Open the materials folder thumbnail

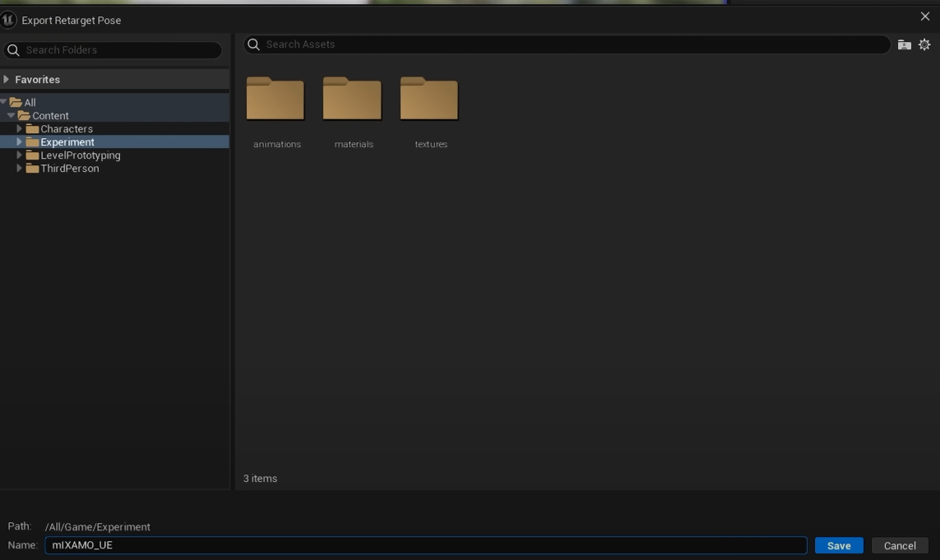point(352,99)
